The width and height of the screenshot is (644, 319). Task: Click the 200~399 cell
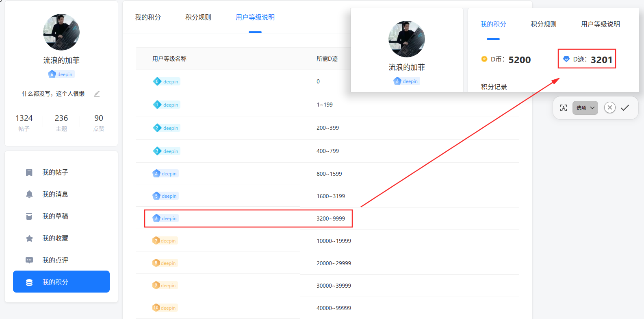tap(327, 128)
